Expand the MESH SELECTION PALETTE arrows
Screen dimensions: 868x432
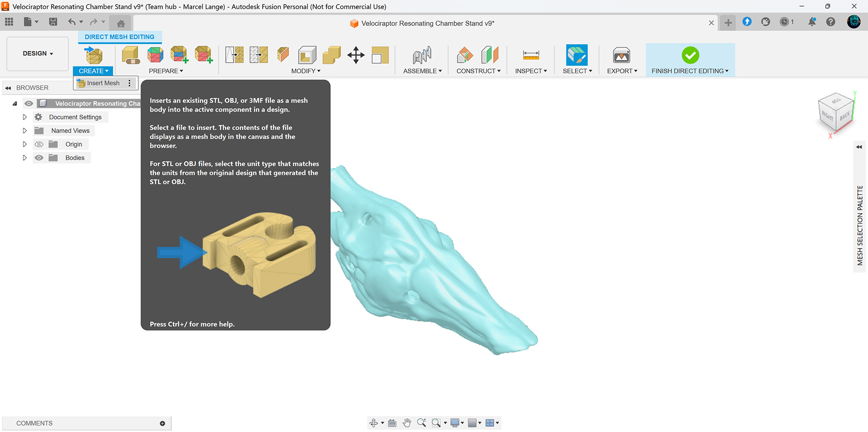tap(859, 147)
